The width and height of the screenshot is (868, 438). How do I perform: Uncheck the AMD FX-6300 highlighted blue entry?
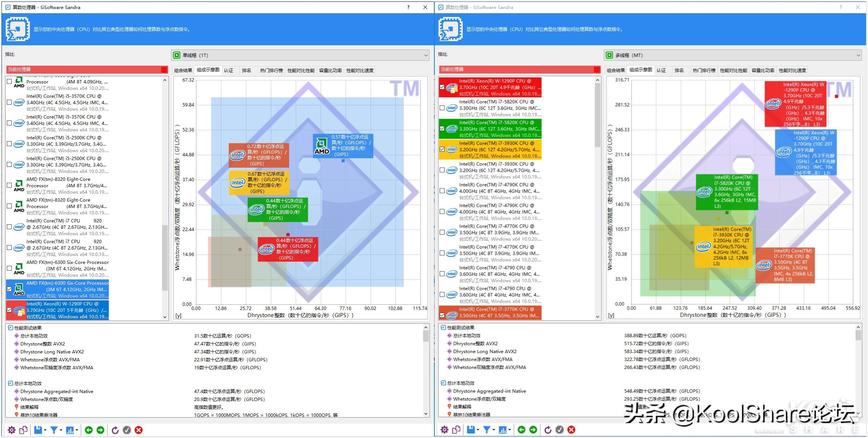click(9, 289)
